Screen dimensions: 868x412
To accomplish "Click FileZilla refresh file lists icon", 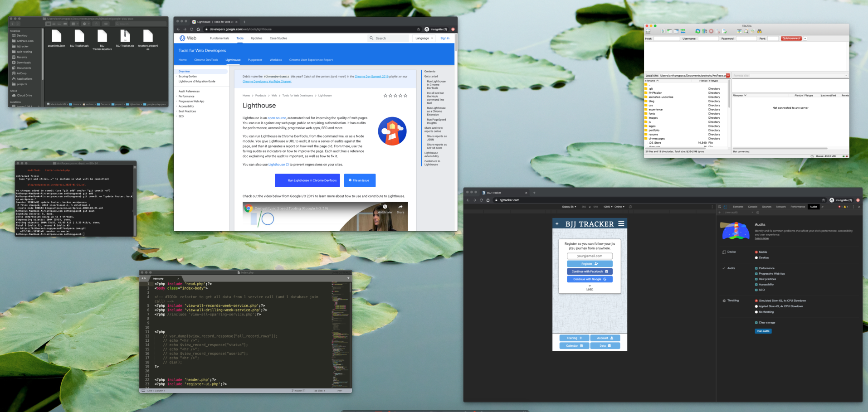I will 697,31.
